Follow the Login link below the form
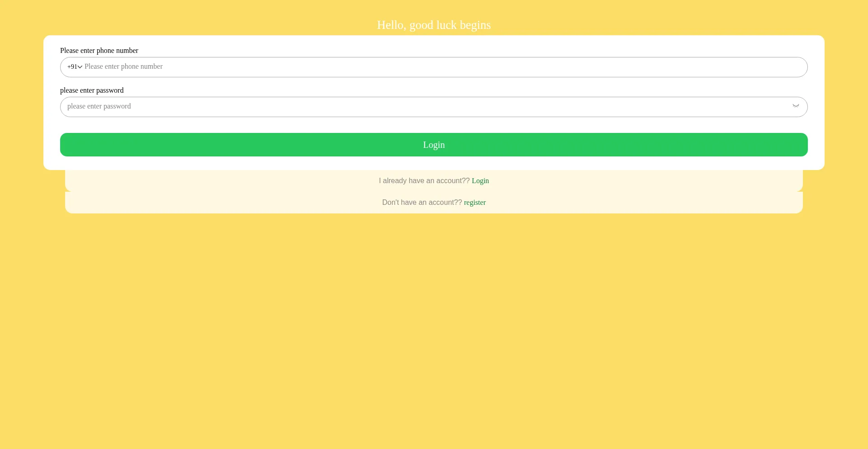This screenshot has height=449, width=868. (480, 181)
